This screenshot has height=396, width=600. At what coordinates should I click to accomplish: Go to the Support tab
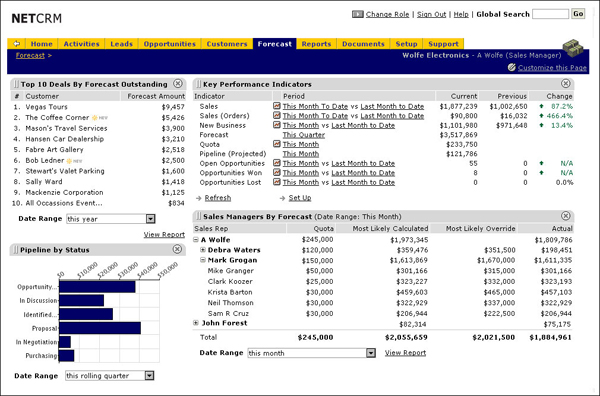pos(443,44)
